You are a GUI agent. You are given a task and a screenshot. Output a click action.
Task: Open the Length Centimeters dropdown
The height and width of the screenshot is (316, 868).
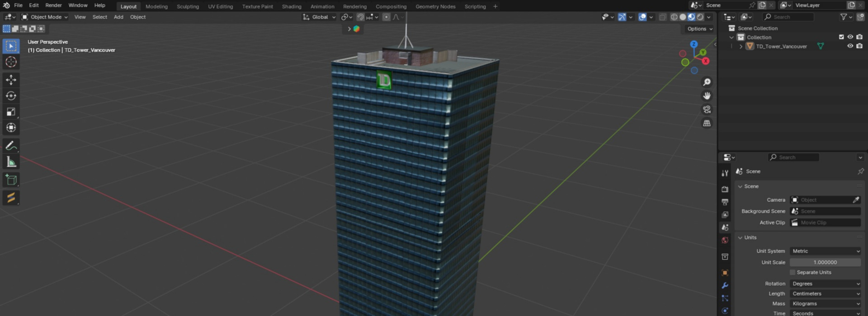[826, 293]
